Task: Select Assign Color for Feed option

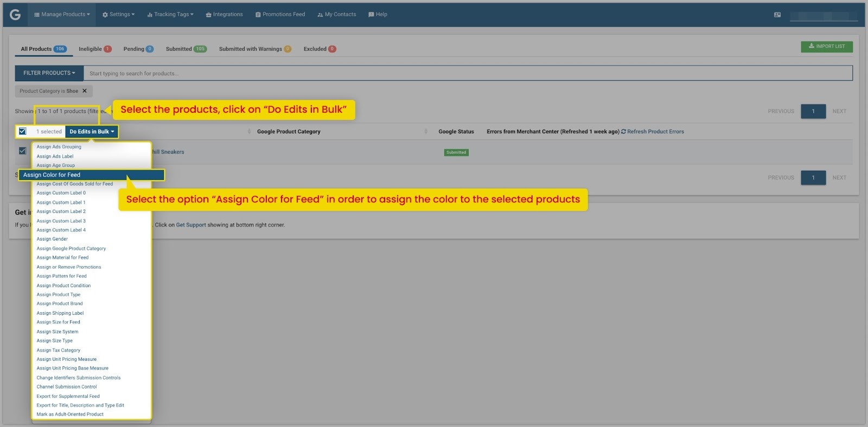Action: [91, 175]
